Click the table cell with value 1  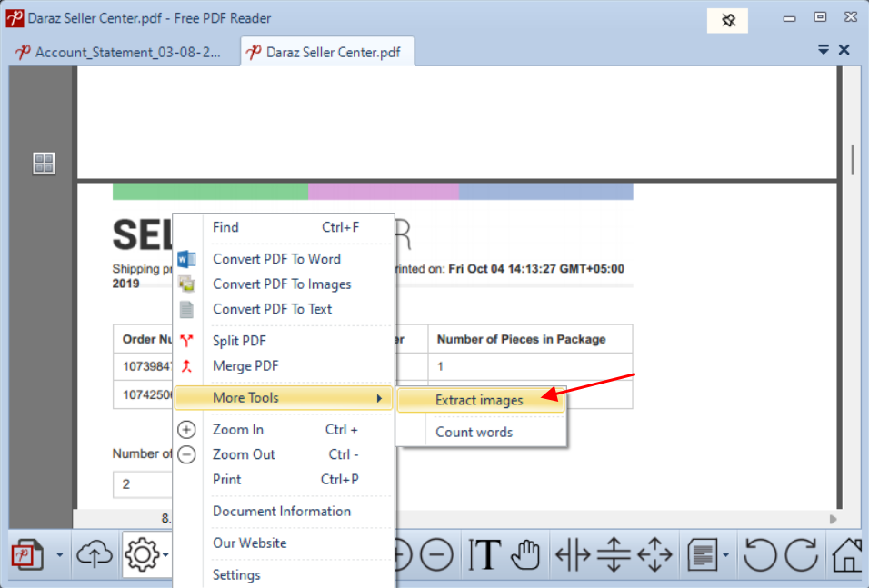(x=530, y=366)
